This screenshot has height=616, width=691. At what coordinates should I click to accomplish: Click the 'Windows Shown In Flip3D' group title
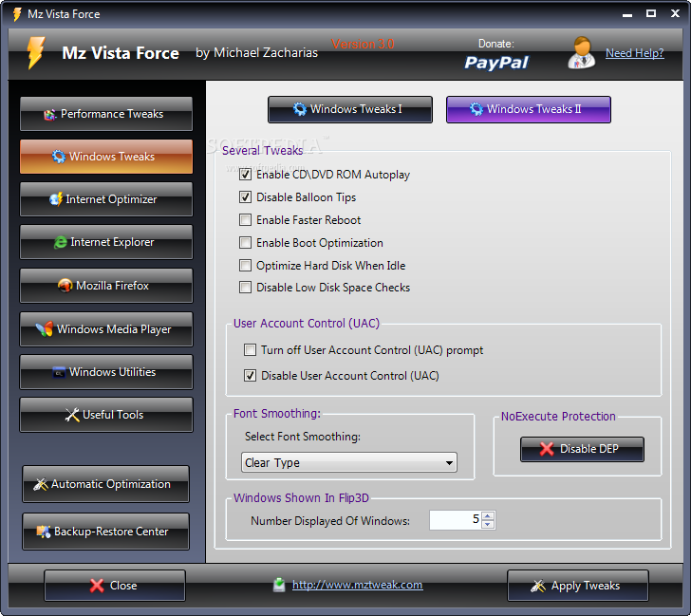tap(301, 498)
